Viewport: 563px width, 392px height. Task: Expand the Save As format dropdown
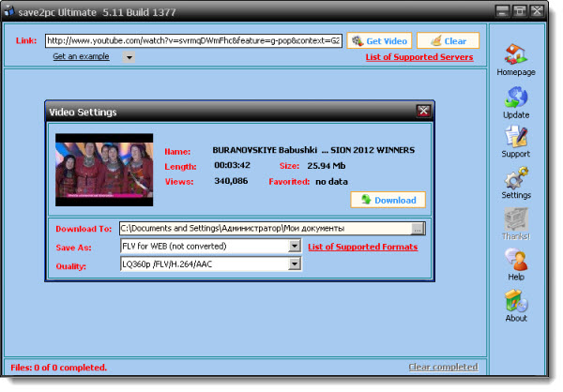pyautogui.click(x=295, y=247)
